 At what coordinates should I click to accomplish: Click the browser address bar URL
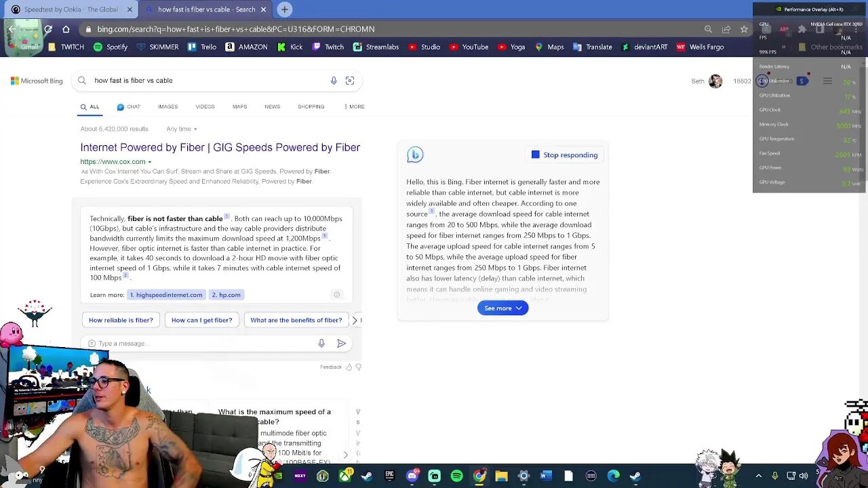coord(235,29)
